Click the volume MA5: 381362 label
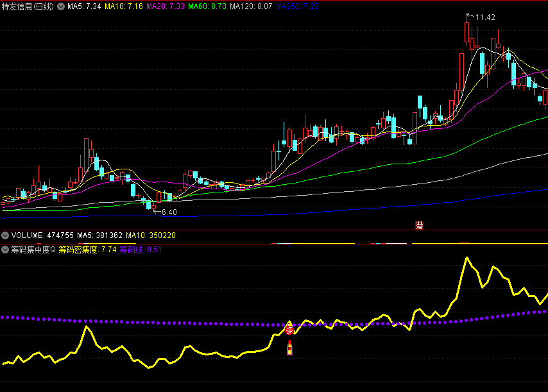This screenshot has width=548, height=392. click(x=99, y=235)
